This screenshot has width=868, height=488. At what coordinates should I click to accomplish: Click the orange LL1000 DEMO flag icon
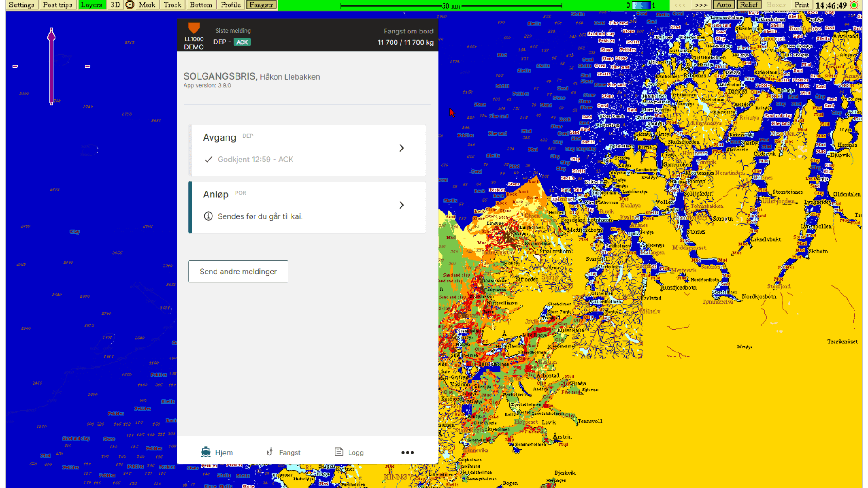click(193, 28)
